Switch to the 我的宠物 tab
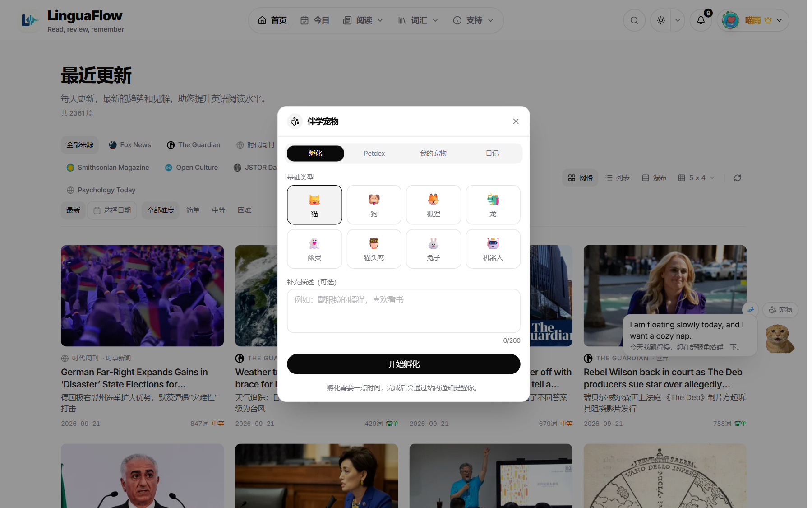812x508 pixels. [433, 154]
